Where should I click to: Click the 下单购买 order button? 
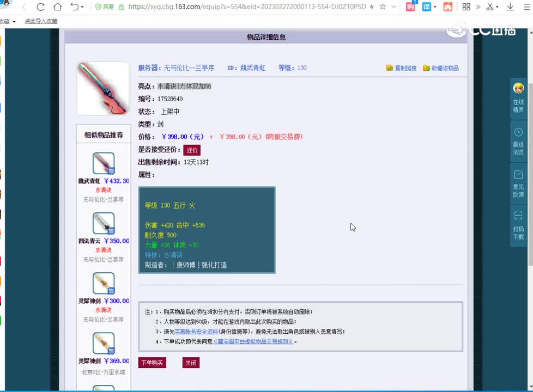[152, 363]
